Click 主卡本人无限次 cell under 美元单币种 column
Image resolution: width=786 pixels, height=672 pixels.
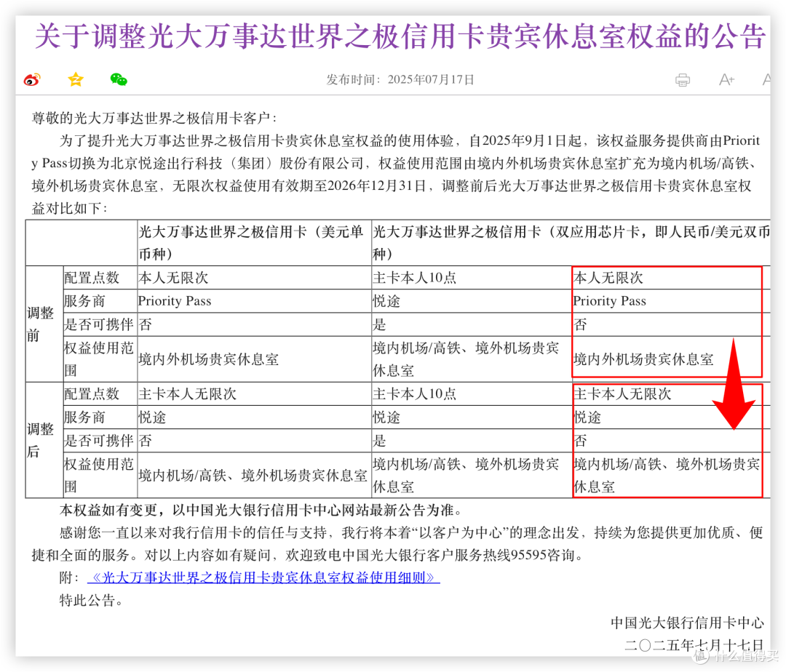(x=254, y=393)
